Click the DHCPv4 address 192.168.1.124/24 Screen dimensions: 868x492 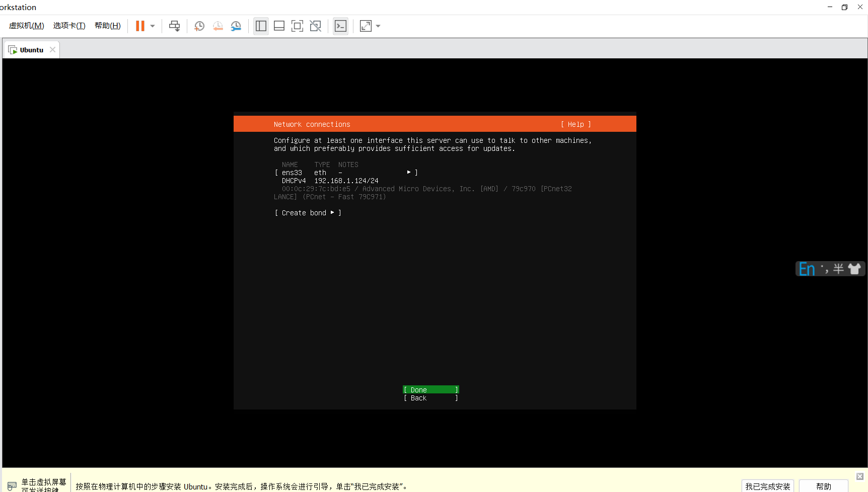tap(346, 181)
